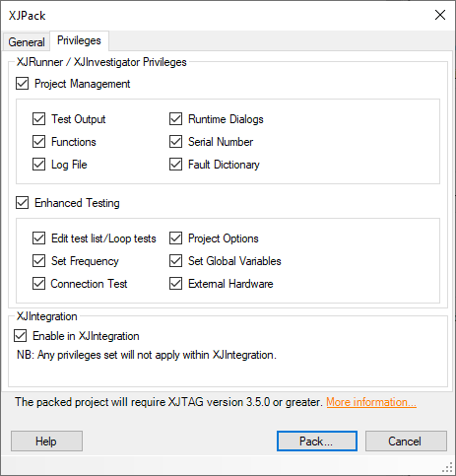Click the Pack... button
The width and height of the screenshot is (456, 476).
coord(317,442)
